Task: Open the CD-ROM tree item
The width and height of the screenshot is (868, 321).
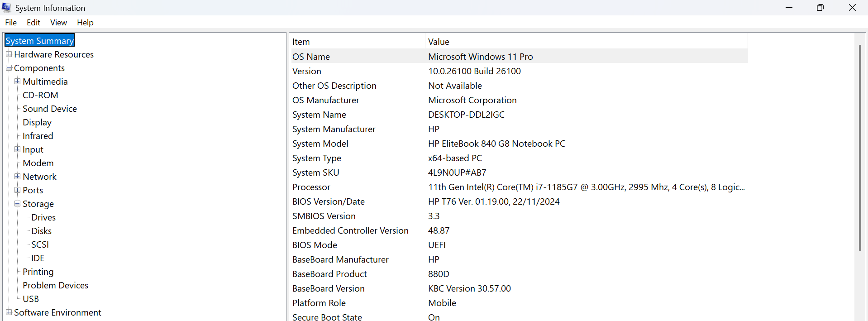Action: pyautogui.click(x=40, y=95)
